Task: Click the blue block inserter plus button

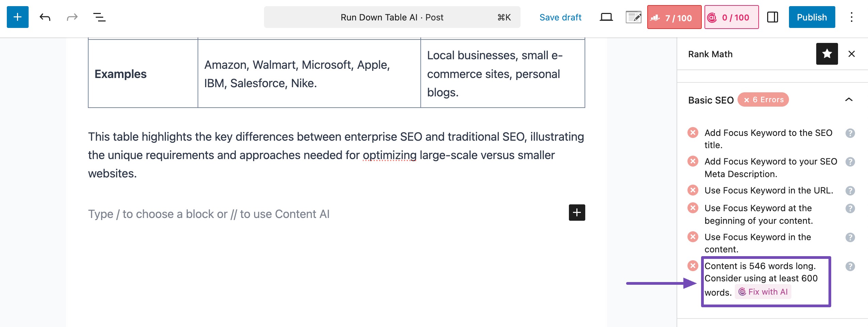Action: pyautogui.click(x=18, y=17)
